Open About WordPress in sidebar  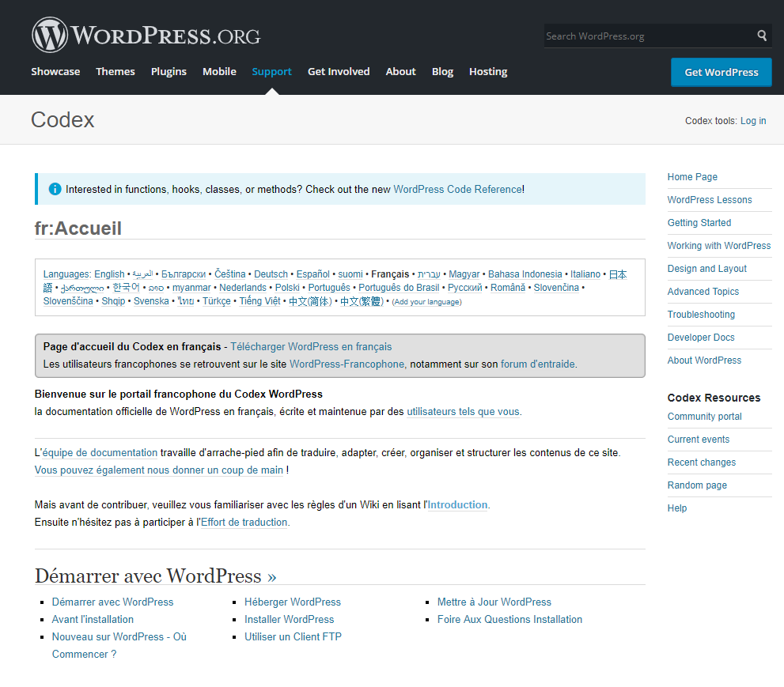point(704,360)
